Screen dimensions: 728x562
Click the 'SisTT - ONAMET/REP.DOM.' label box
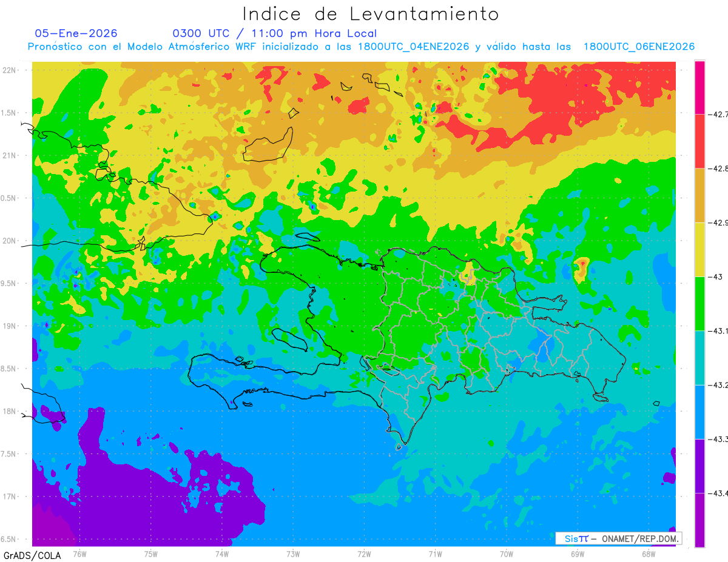click(x=618, y=538)
